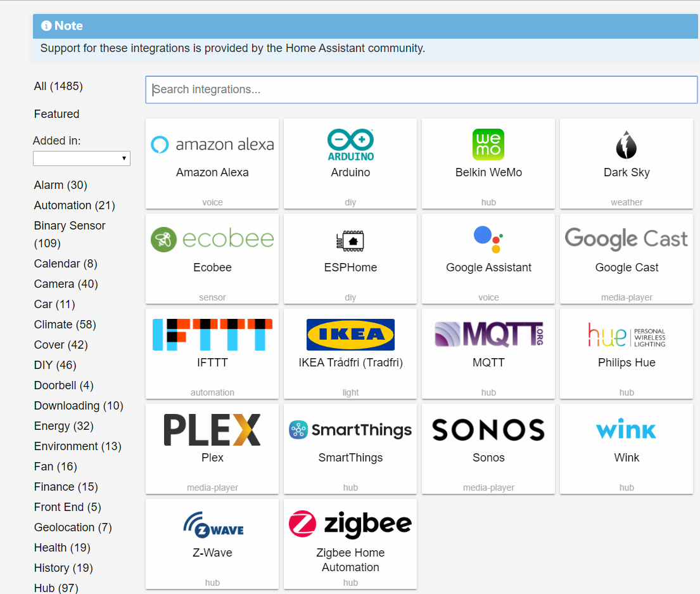This screenshot has height=594, width=700.
Task: Click the ESPHome title text
Action: click(350, 268)
